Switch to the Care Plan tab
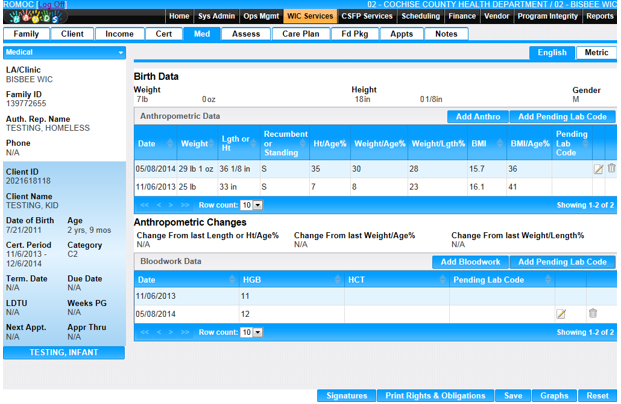The image size is (621, 404). point(301,34)
